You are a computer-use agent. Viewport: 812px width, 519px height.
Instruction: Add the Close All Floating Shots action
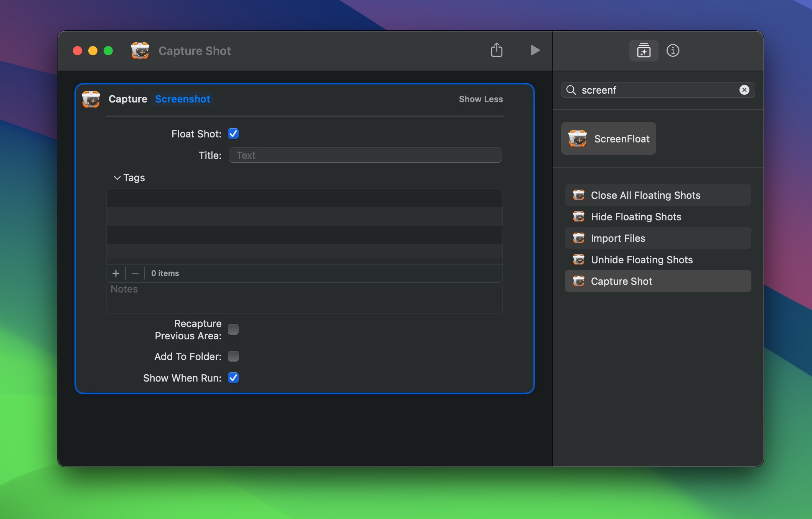[x=658, y=195]
